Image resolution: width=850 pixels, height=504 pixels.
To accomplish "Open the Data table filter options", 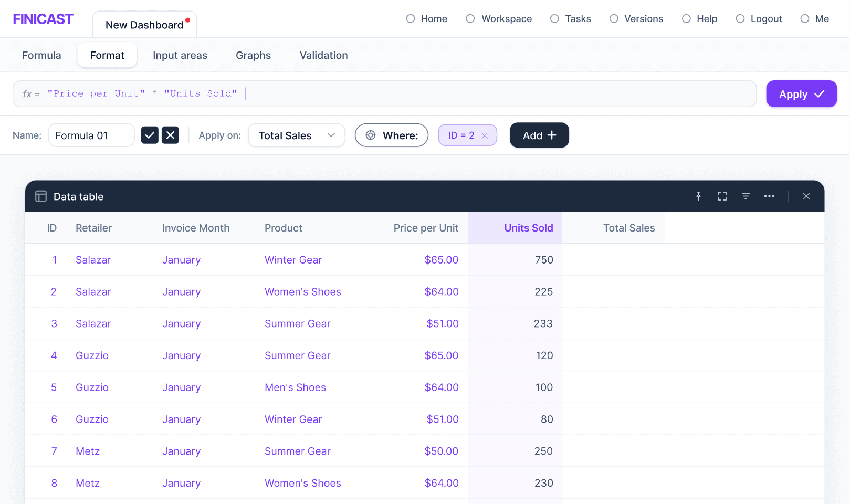I will [x=746, y=196].
